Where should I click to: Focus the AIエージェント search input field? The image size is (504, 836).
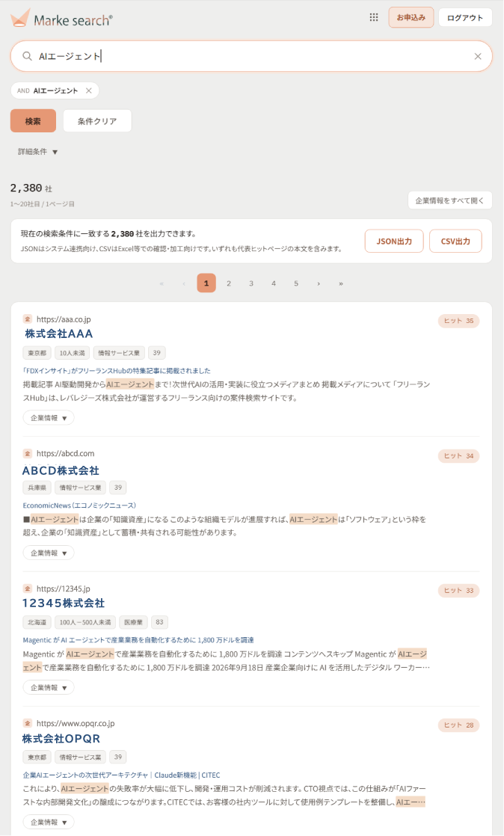pyautogui.click(x=251, y=56)
